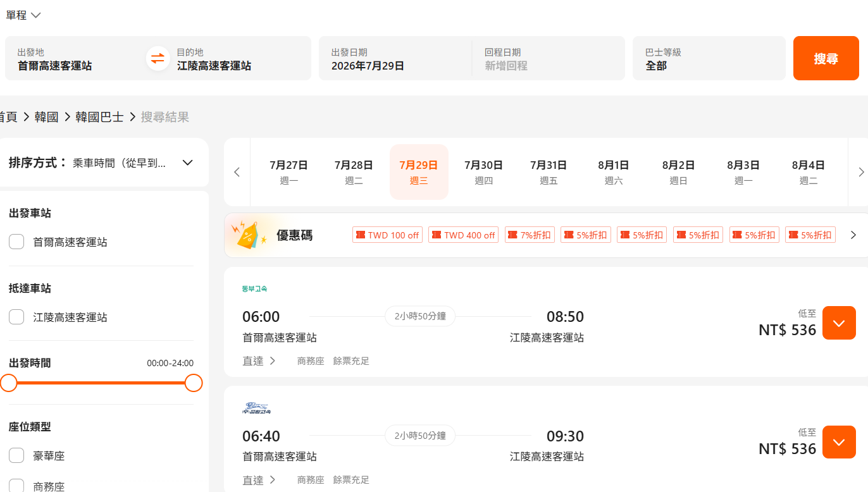
Task: Check 首爾高速客運站 departure station filter
Action: [x=16, y=242]
